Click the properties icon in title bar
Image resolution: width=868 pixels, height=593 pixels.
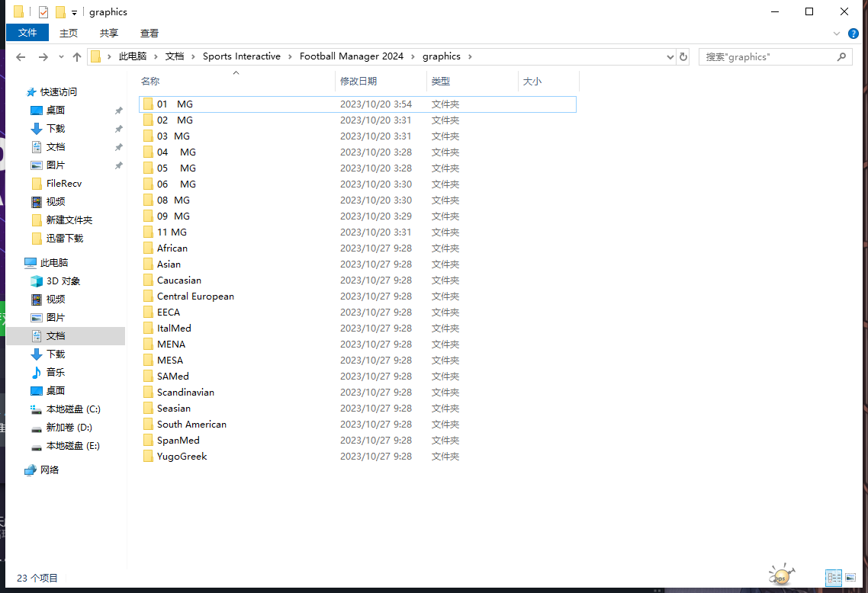43,12
